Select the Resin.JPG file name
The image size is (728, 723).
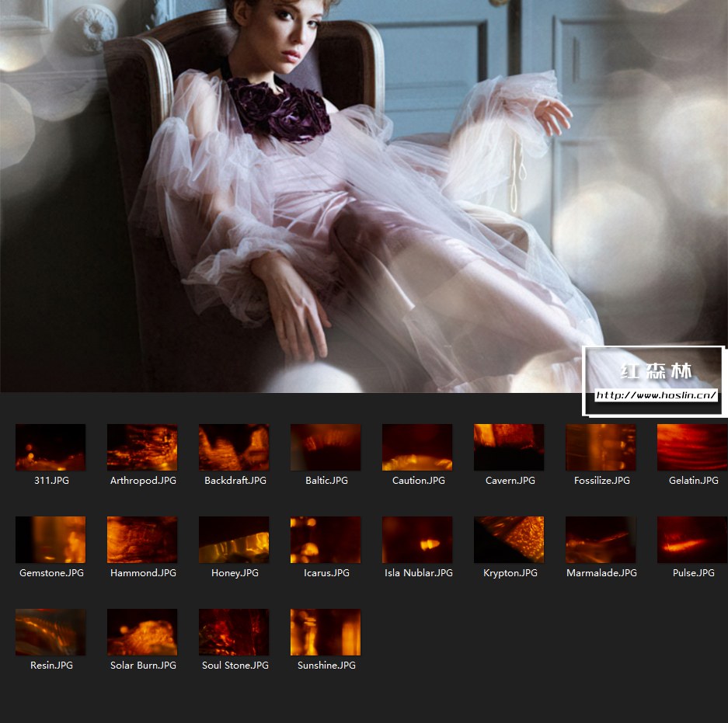click(51, 665)
